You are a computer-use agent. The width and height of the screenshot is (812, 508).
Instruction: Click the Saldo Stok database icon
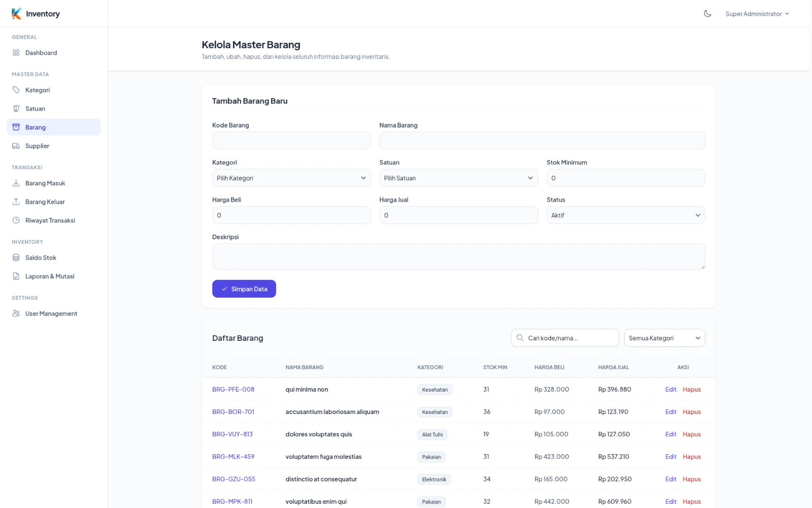(16, 258)
